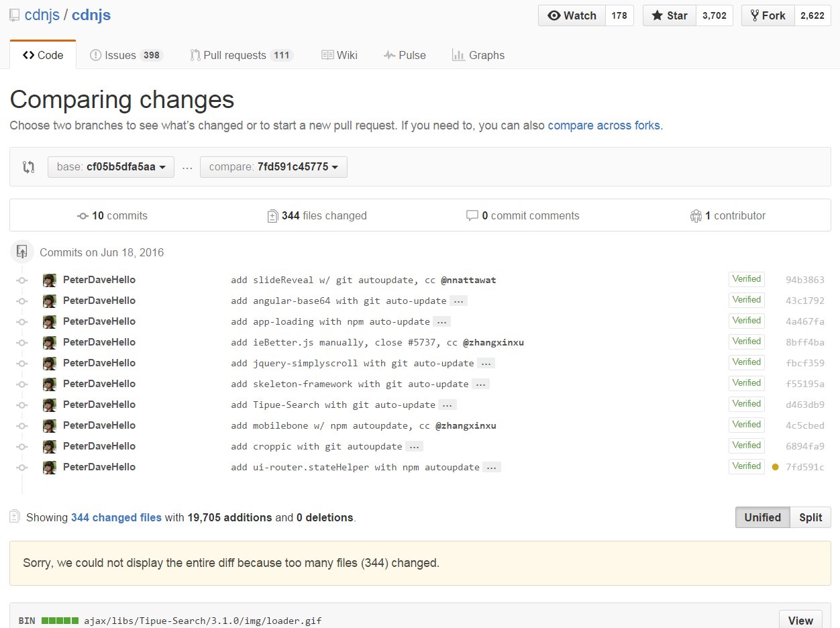Open commit hash fbcf359
This screenshot has width=840, height=628.
point(805,363)
